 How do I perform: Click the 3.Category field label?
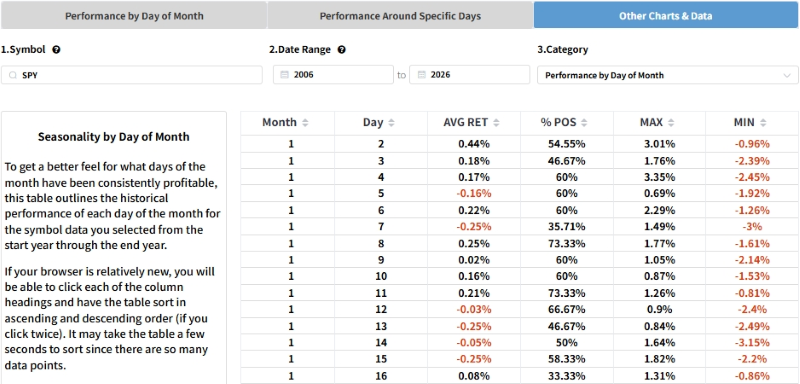coord(563,50)
